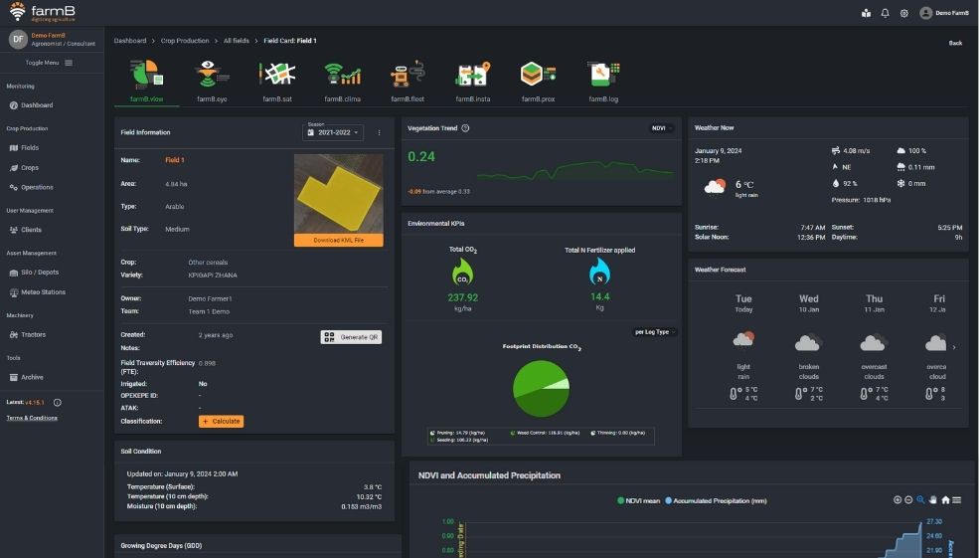Open the farmB.view module icon
The height and width of the screenshot is (558, 980).
click(x=147, y=74)
